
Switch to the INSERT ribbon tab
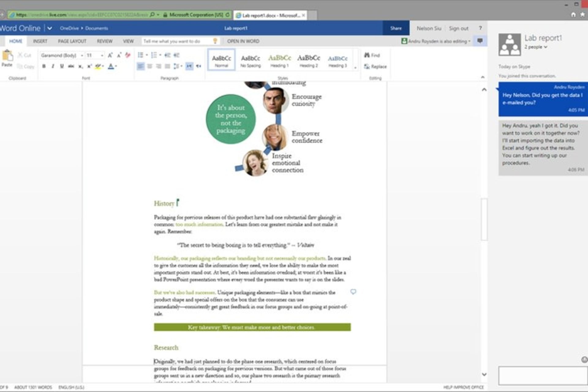pos(40,41)
